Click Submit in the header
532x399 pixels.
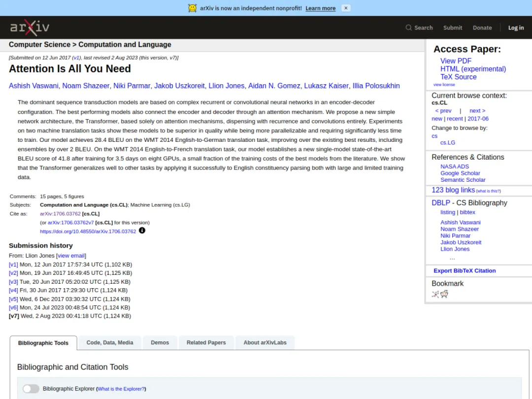click(453, 28)
